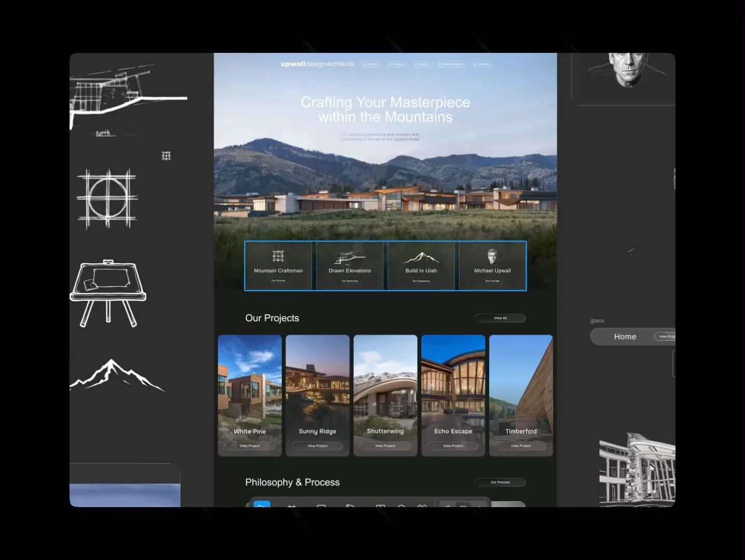Viewport: 745px width, 560px height.
Task: Select the building line drawing at the canvas bottom right
Action: [x=637, y=469]
